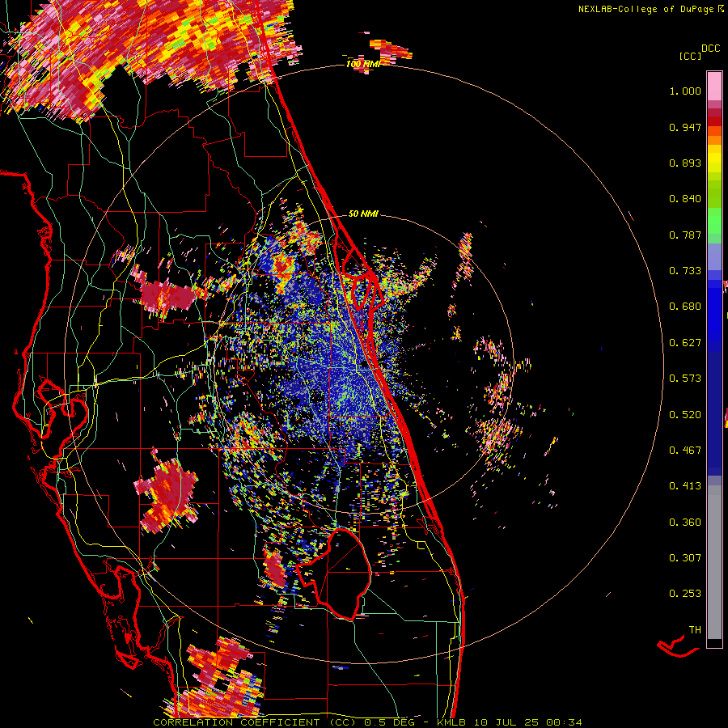Pick the dark red color bar segment
The image size is (728, 728).
714,121
